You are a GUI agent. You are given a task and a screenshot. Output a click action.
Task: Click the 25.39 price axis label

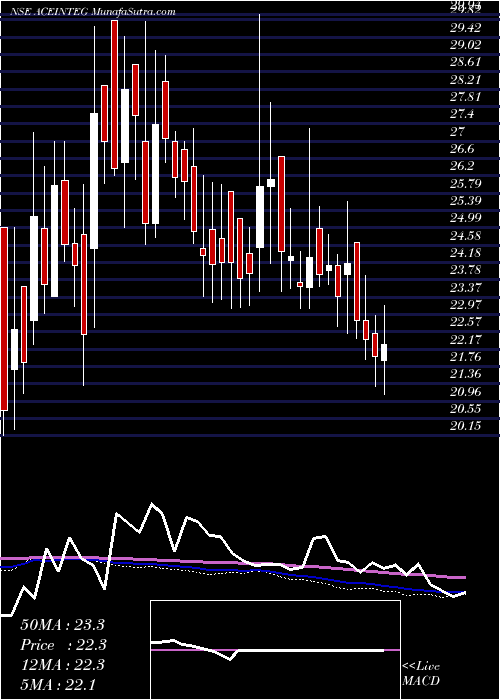pyautogui.click(x=465, y=200)
